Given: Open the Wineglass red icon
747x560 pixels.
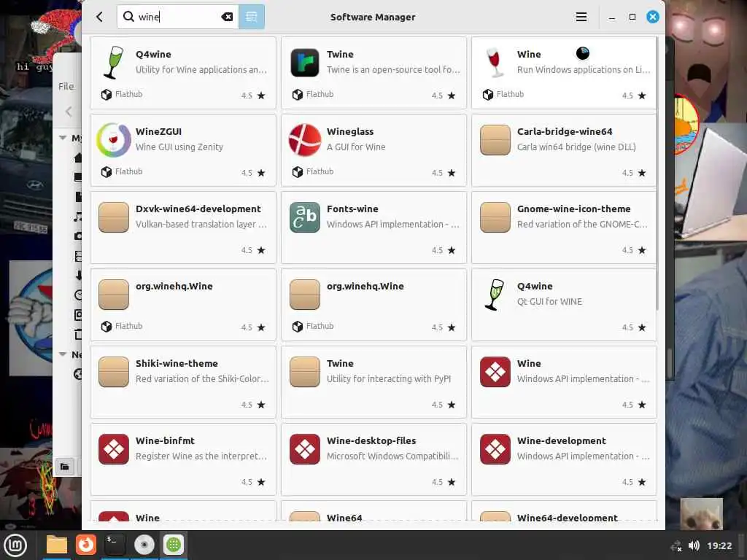Looking at the screenshot, I should tap(304, 140).
